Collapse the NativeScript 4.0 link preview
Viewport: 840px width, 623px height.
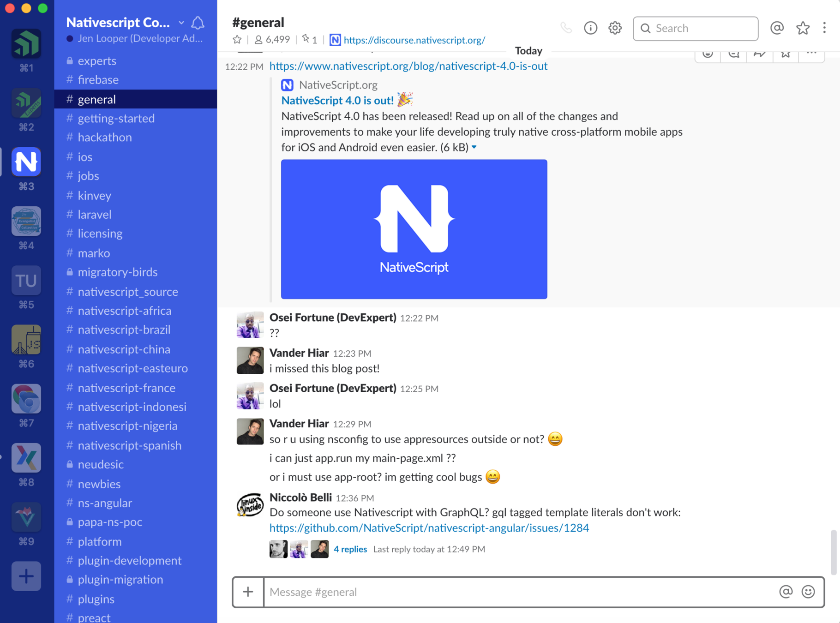(x=474, y=147)
